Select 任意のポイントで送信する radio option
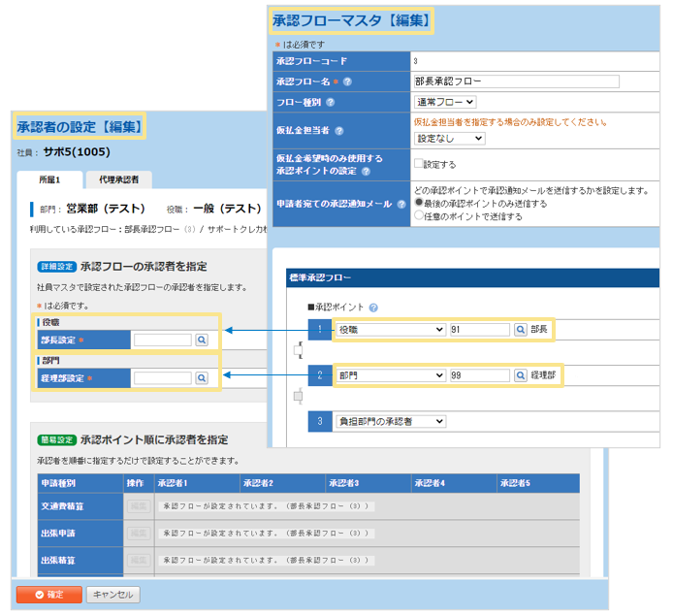The image size is (673, 616). pyautogui.click(x=419, y=216)
